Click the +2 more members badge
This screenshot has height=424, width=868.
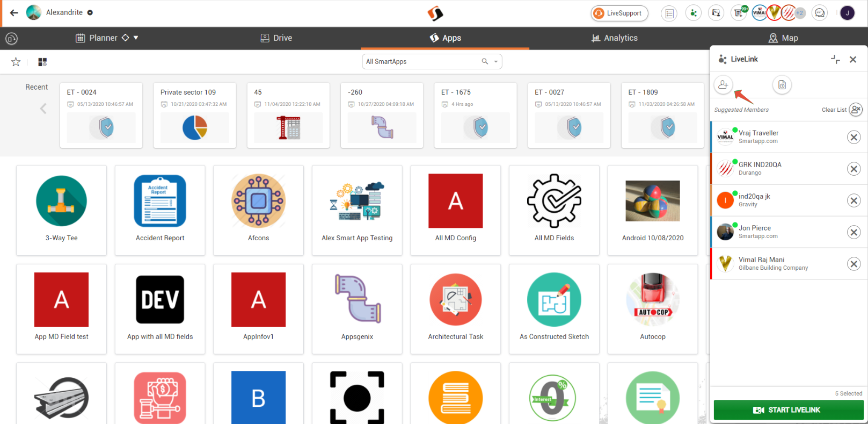coord(800,13)
